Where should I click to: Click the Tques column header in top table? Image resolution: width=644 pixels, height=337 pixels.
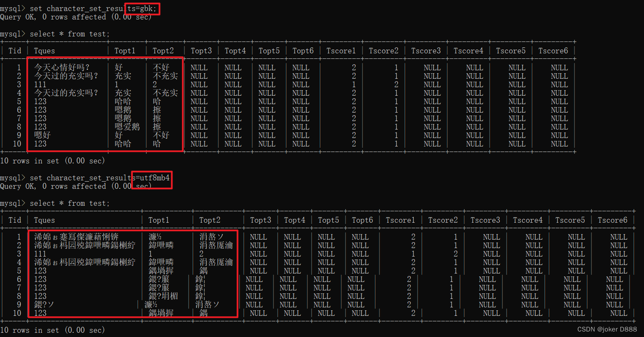44,50
